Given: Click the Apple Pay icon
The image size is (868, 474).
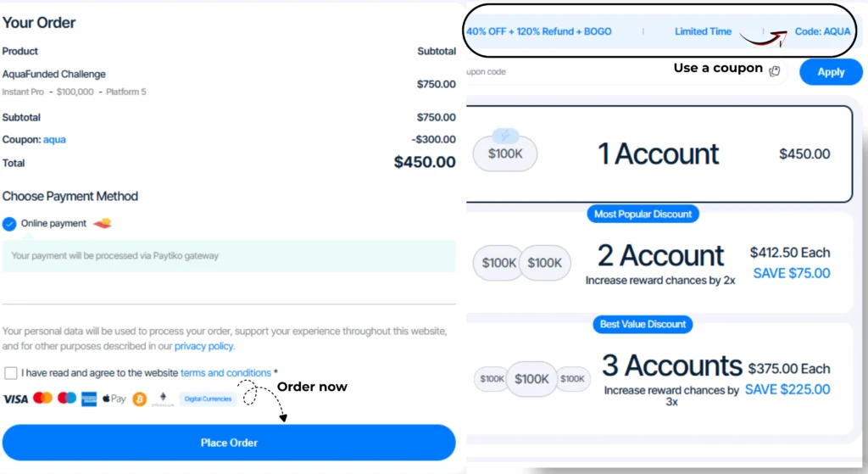Looking at the screenshot, I should pyautogui.click(x=114, y=399).
